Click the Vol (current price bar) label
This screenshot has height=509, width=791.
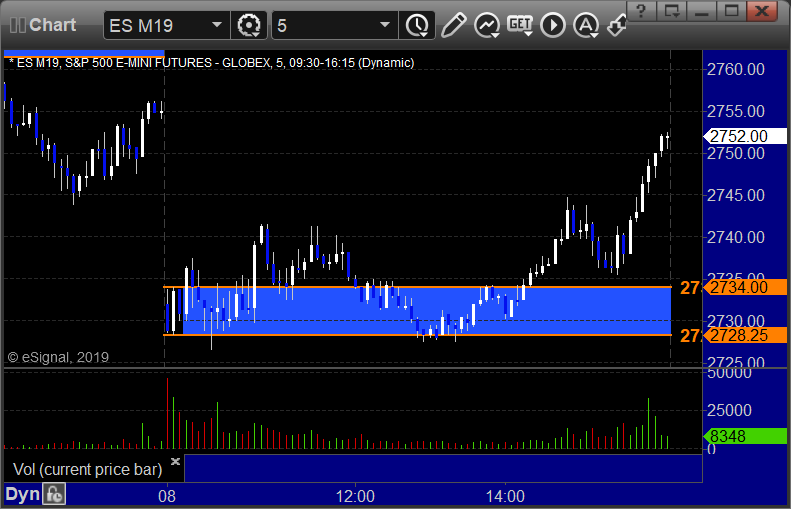tap(88, 469)
